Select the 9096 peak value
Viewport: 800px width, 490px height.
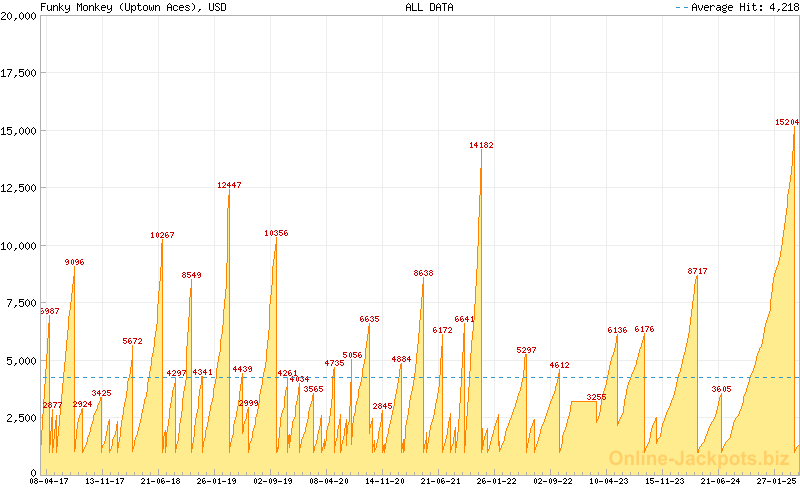pyautogui.click(x=74, y=262)
